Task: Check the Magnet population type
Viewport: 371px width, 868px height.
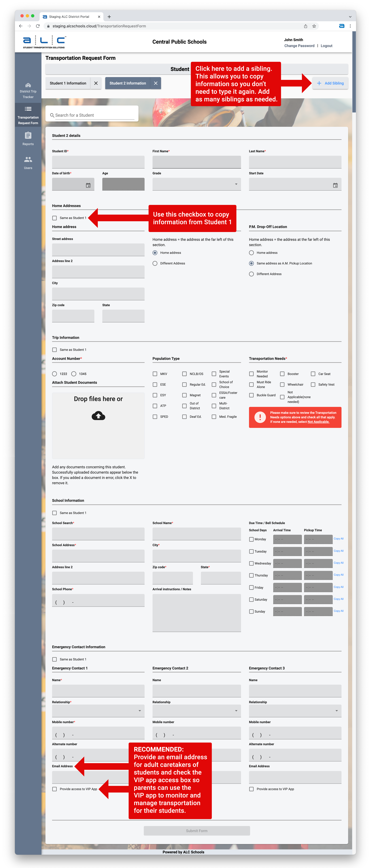Action: tap(184, 395)
